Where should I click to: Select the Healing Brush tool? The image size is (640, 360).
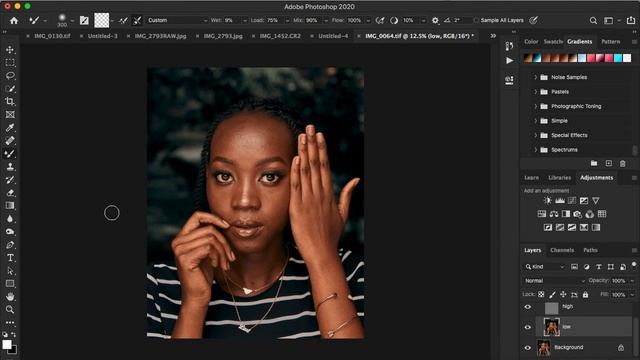coord(10,141)
